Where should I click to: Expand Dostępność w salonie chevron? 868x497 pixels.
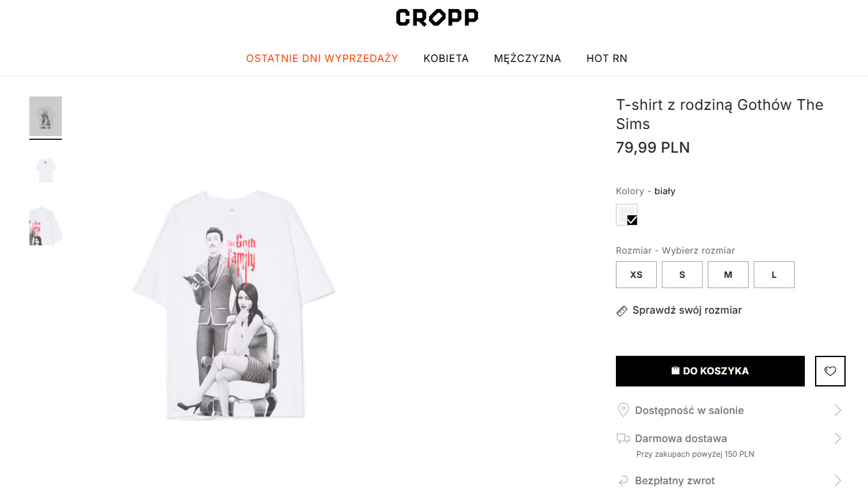tap(838, 410)
